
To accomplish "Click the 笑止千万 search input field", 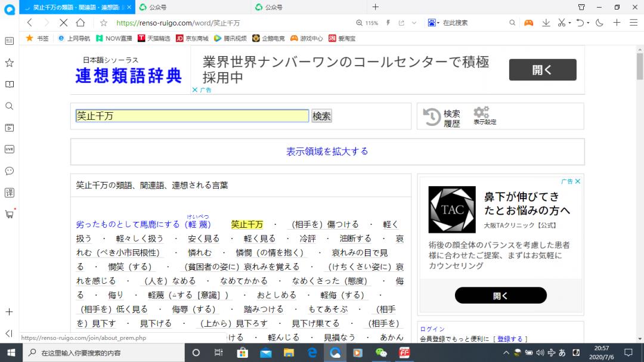I will 192,116.
